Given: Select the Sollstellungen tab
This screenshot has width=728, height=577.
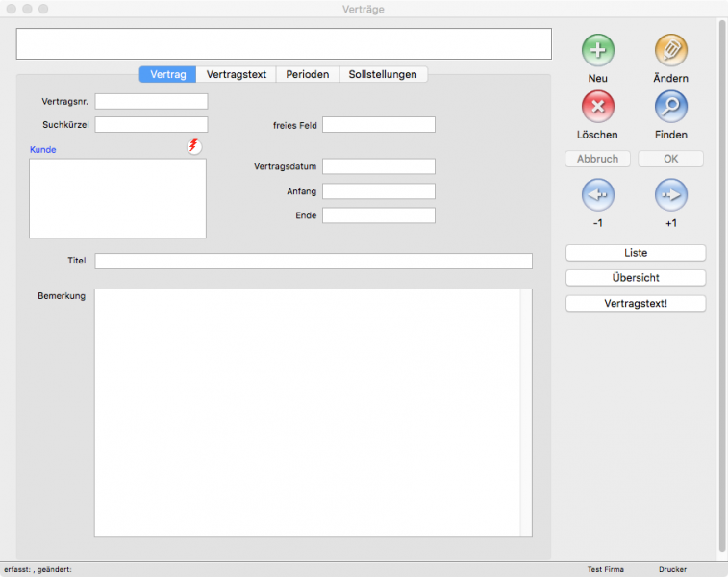Looking at the screenshot, I should (383, 74).
